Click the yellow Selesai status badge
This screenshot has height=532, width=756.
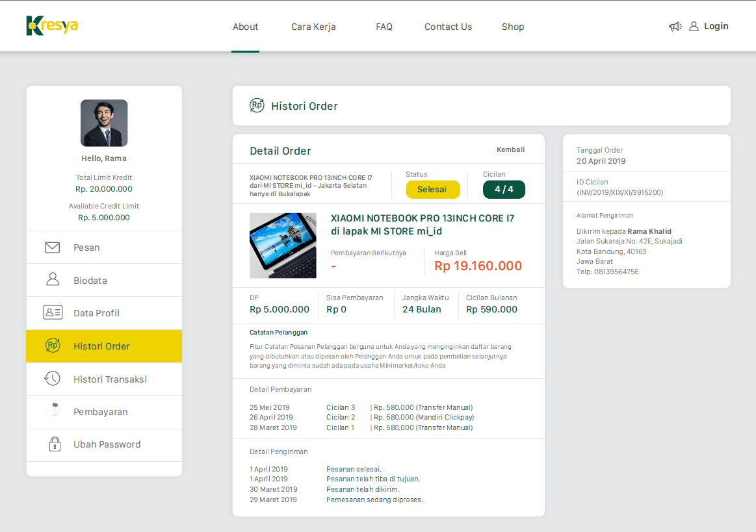pos(432,189)
